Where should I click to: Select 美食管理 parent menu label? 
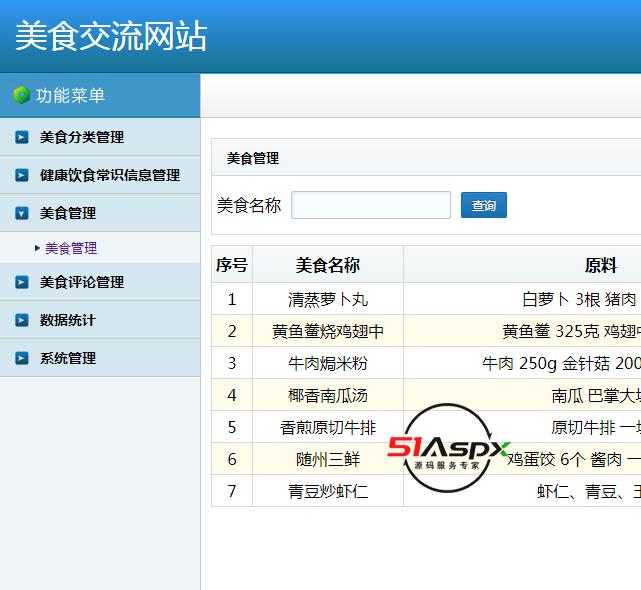pyautogui.click(x=68, y=213)
